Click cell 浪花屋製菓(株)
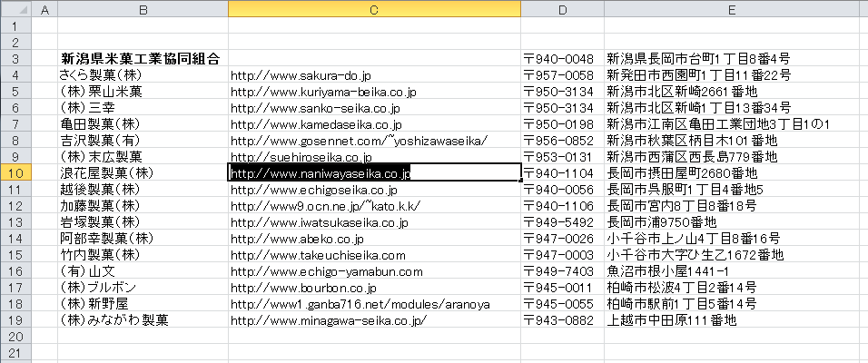Viewport: 868px width, 363px height. [143, 173]
